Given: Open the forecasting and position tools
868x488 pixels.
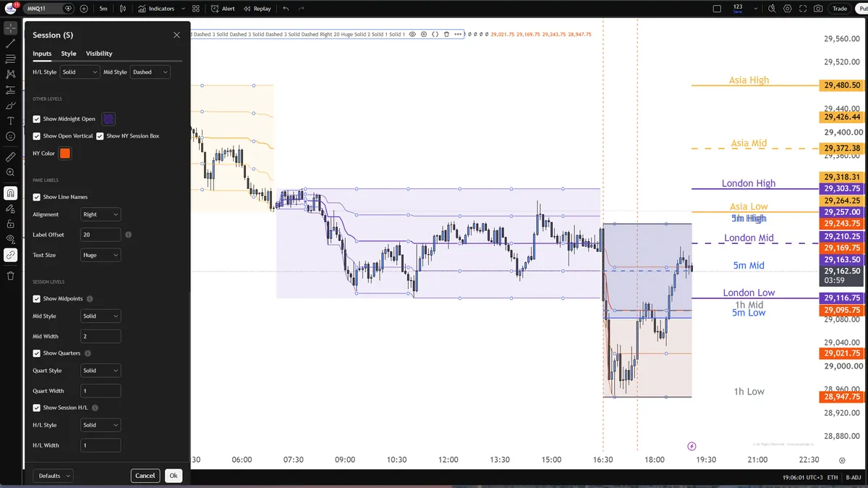Looking at the screenshot, I should tap(10, 90).
